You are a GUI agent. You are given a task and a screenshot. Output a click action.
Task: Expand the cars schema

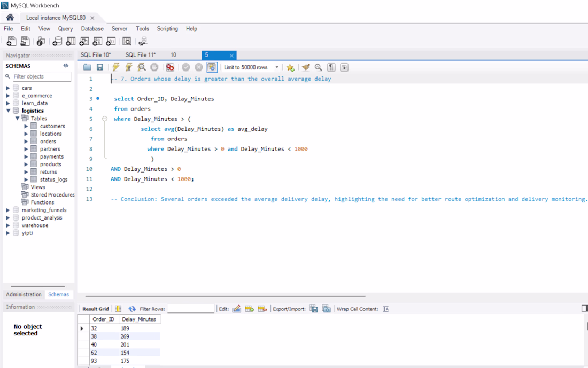tap(8, 88)
